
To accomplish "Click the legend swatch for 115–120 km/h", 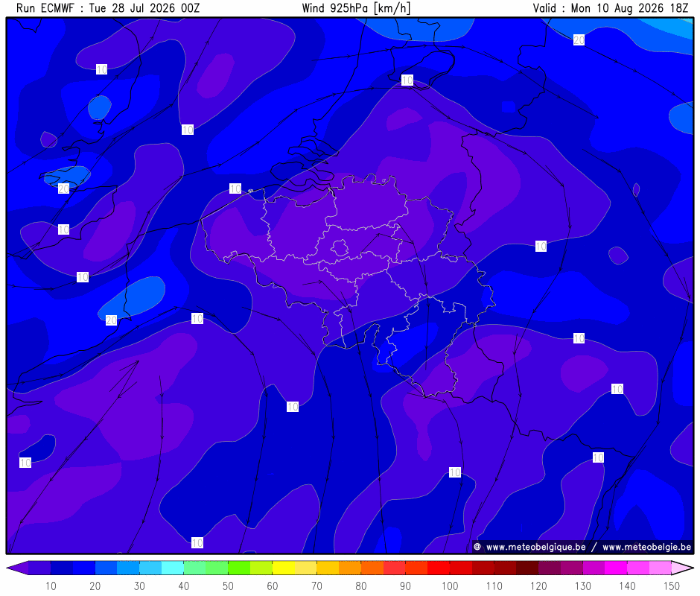I will [x=527, y=568].
